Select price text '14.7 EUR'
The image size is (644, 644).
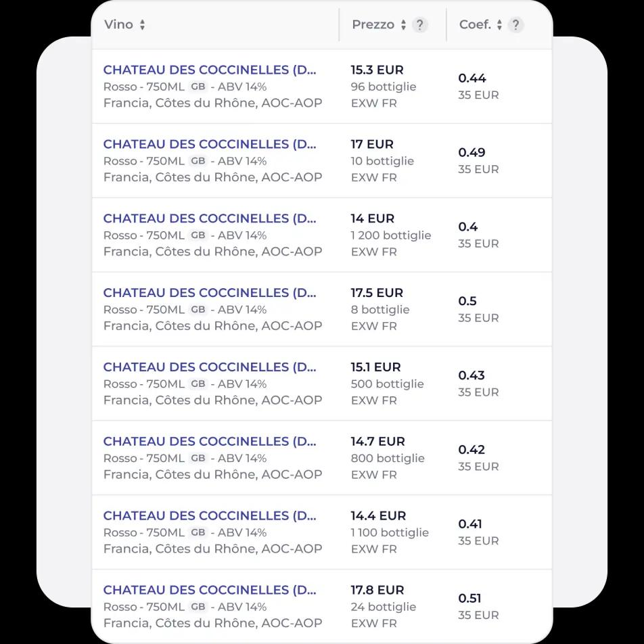coord(378,442)
